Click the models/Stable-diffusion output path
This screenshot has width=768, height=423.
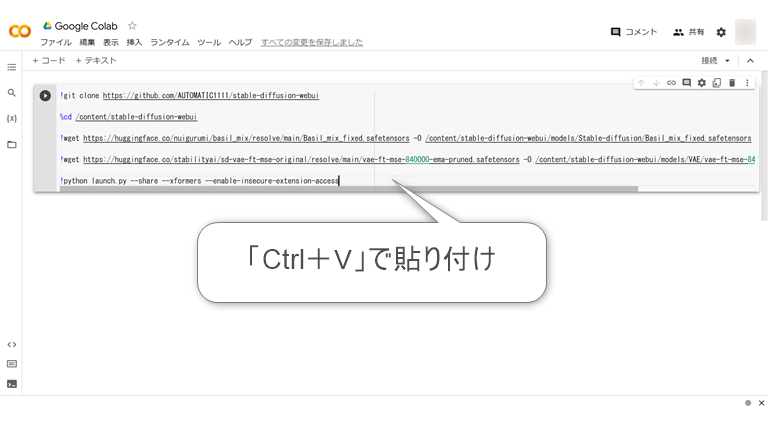(588, 138)
